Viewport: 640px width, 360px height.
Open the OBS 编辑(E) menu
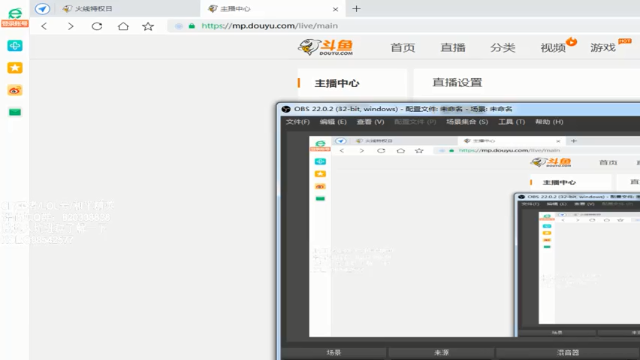333,122
